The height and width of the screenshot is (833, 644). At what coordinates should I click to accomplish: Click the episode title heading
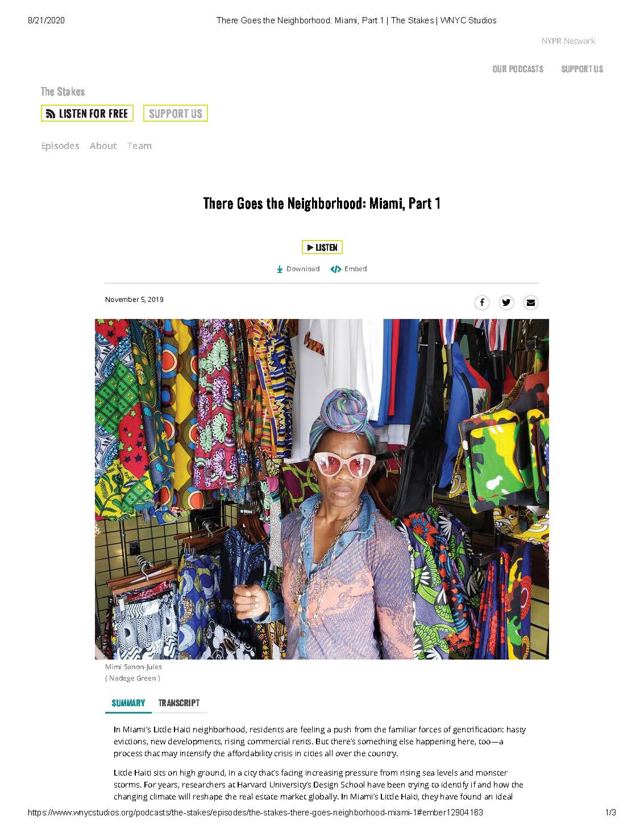(322, 204)
